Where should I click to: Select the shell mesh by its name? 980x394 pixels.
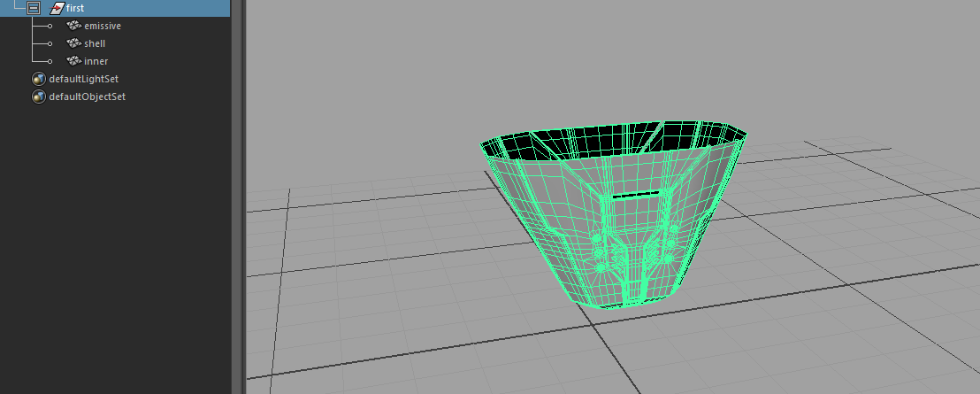coord(95,43)
